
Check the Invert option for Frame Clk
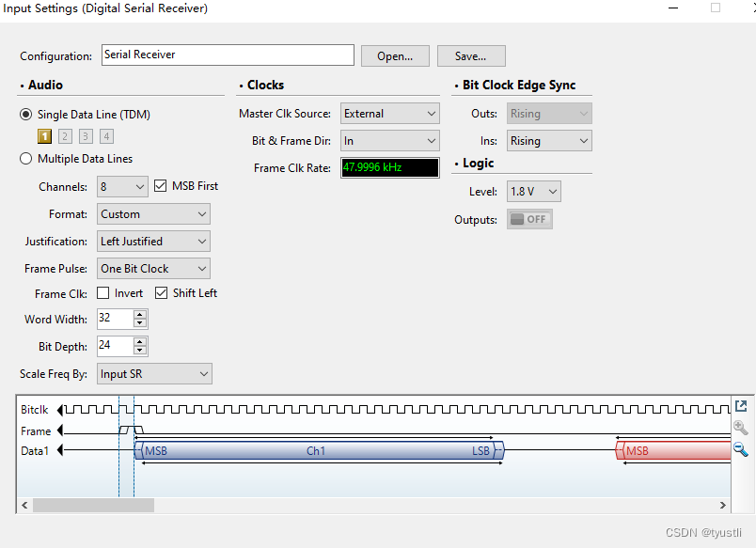pyautogui.click(x=104, y=292)
